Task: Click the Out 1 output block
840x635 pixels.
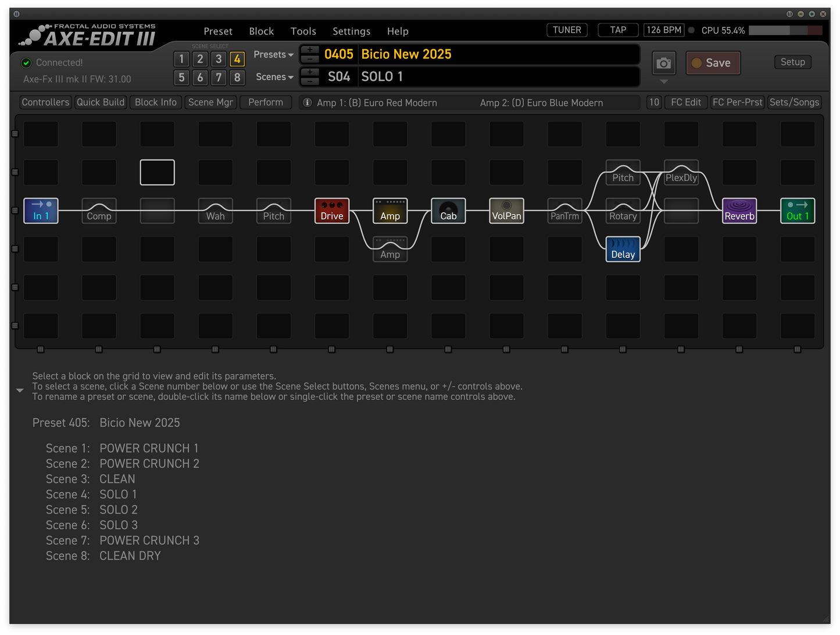Action: click(797, 211)
